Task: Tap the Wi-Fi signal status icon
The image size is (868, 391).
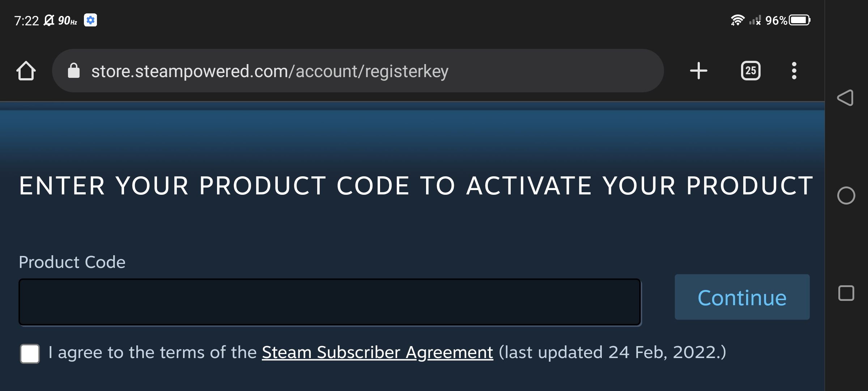Action: (737, 20)
